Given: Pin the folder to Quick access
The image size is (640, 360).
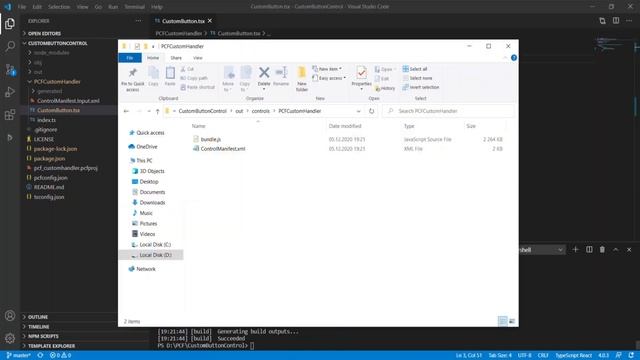Looking at the screenshot, I should [133, 79].
